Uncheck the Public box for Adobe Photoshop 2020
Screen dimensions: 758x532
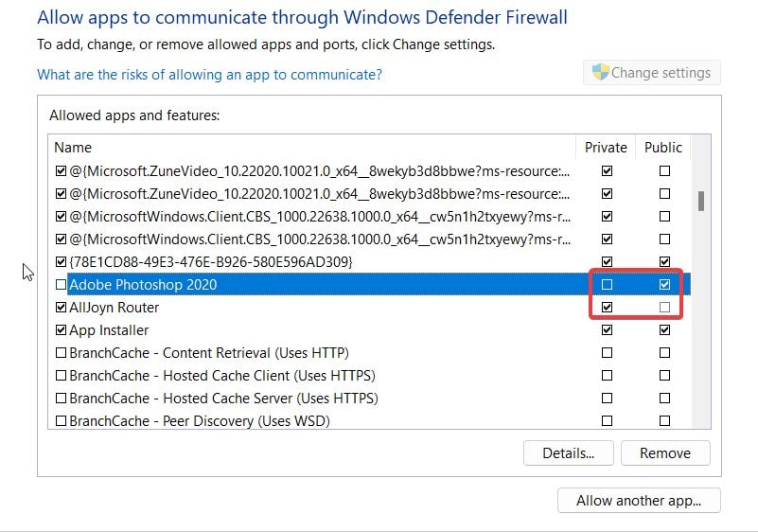click(664, 284)
